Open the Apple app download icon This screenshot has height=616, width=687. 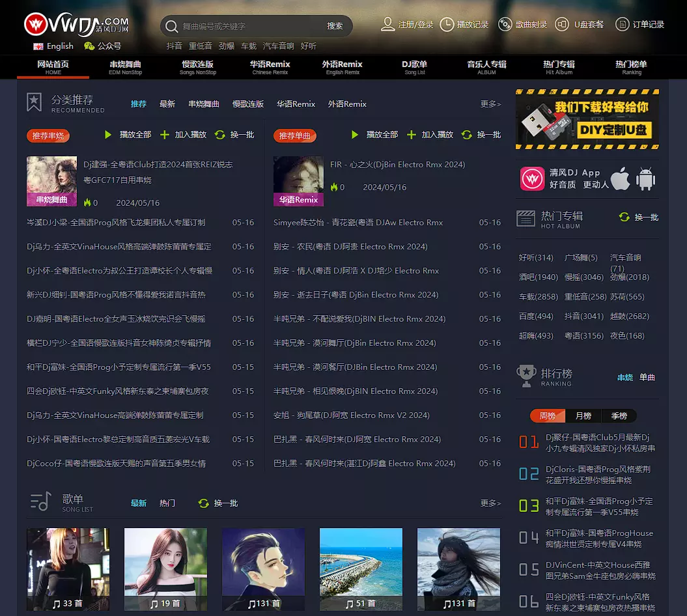click(x=620, y=178)
